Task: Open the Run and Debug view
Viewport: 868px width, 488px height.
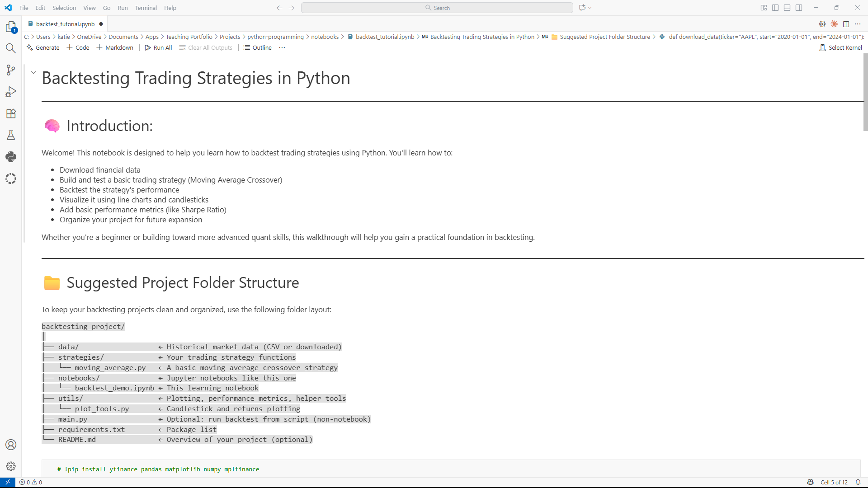Action: click(x=11, y=92)
